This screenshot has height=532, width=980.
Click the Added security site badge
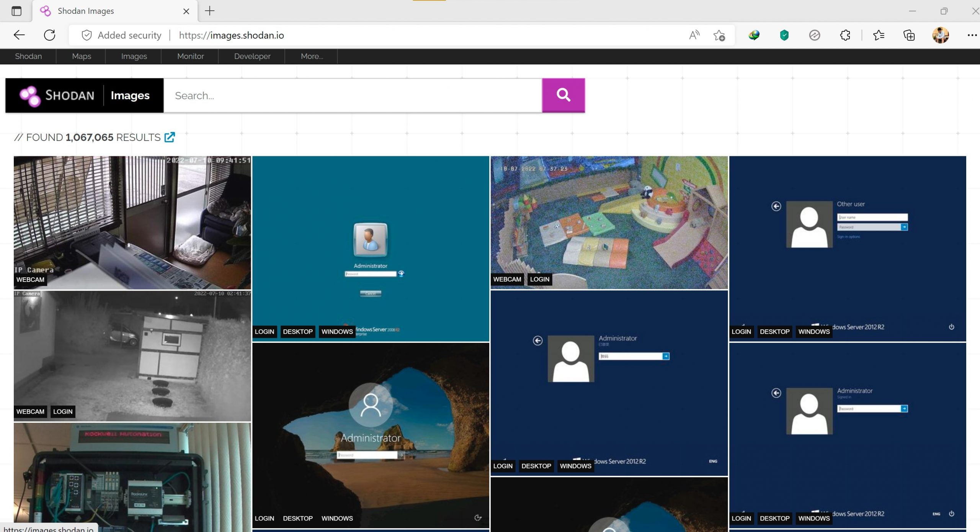point(121,35)
